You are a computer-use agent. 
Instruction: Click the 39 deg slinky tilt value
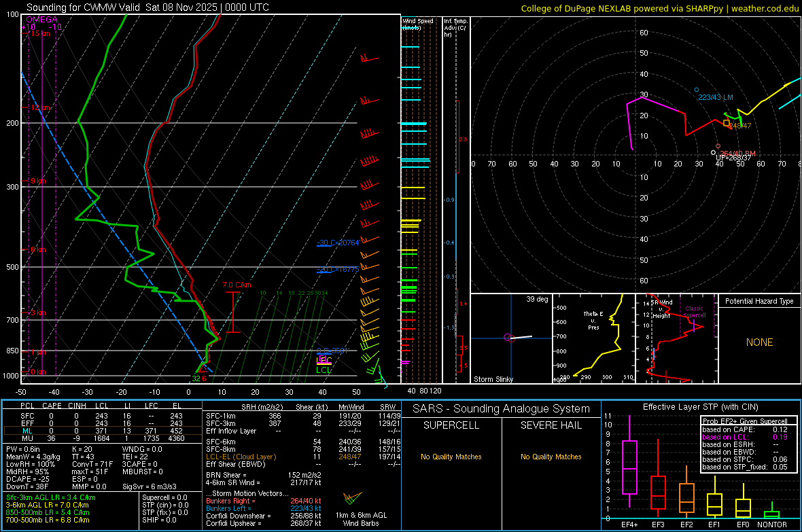point(537,299)
